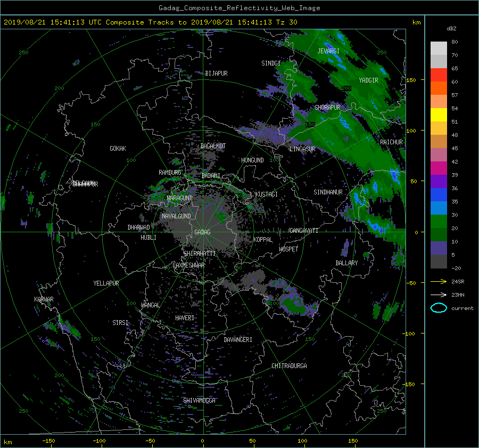Viewport: 479px width, 448px height.
Task: Click the GADAG radar center label
Action: 202,232
